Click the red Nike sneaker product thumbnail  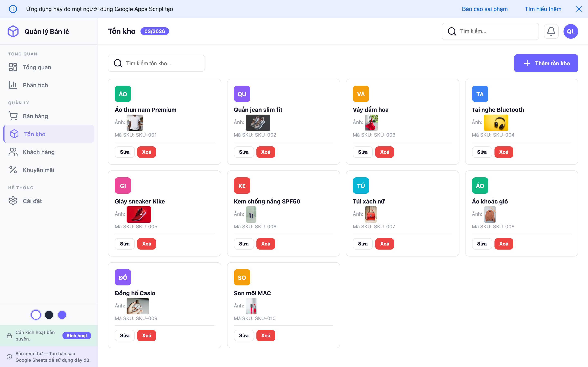click(x=139, y=214)
